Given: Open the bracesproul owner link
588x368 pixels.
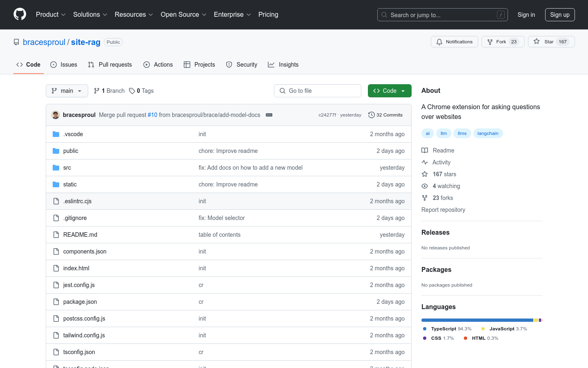Looking at the screenshot, I should point(44,42).
